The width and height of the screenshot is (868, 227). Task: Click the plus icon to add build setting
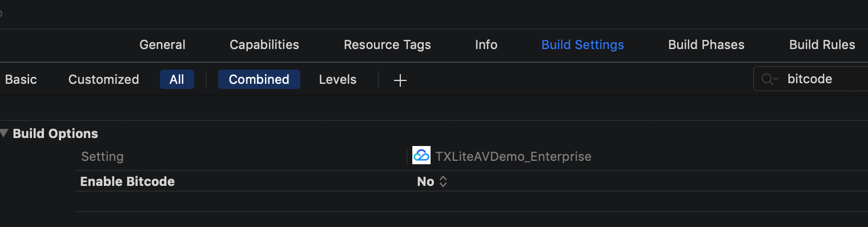point(400,80)
